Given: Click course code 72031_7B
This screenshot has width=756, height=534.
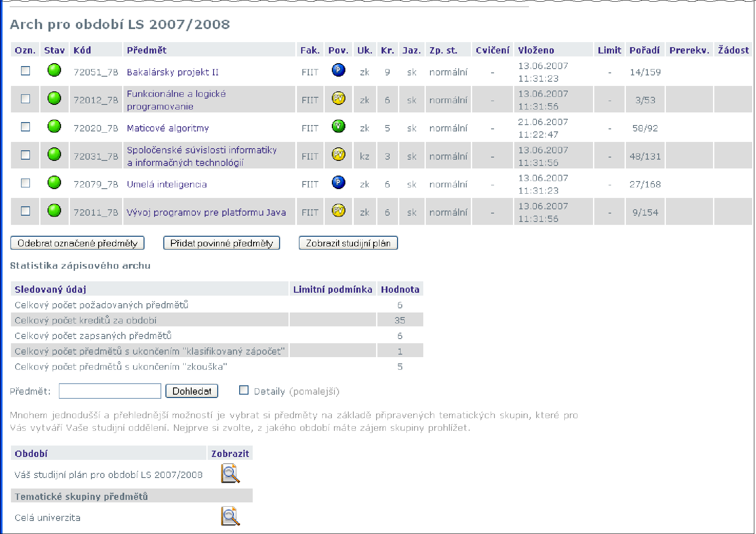Looking at the screenshot, I should (96, 156).
